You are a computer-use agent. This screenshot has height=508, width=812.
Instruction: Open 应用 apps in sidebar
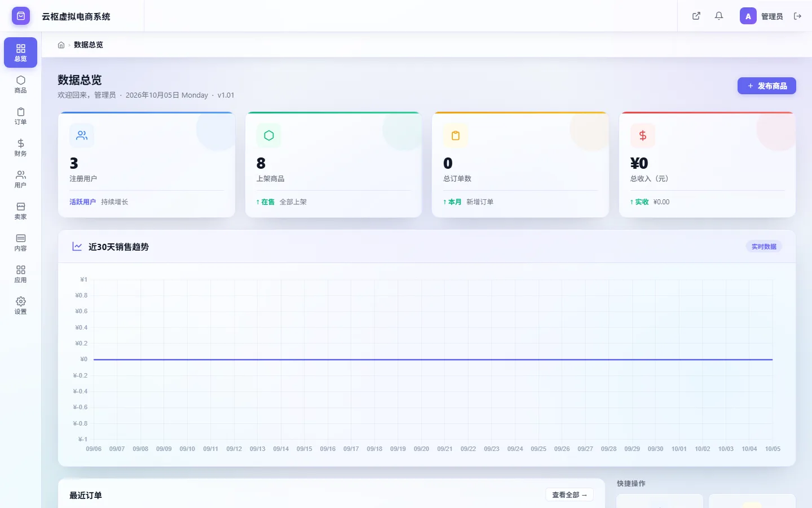(20, 274)
